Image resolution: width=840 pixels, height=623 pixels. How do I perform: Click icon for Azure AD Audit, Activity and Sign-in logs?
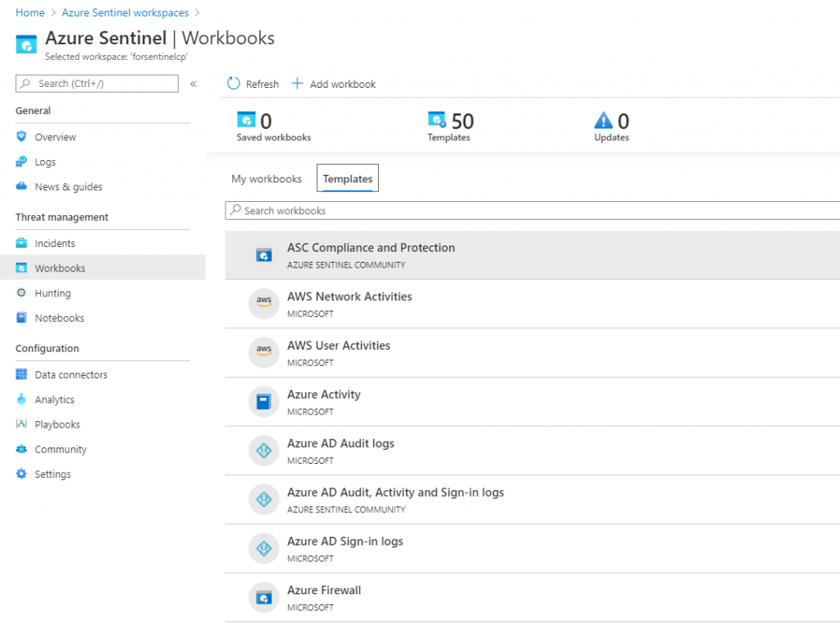pyautogui.click(x=263, y=499)
